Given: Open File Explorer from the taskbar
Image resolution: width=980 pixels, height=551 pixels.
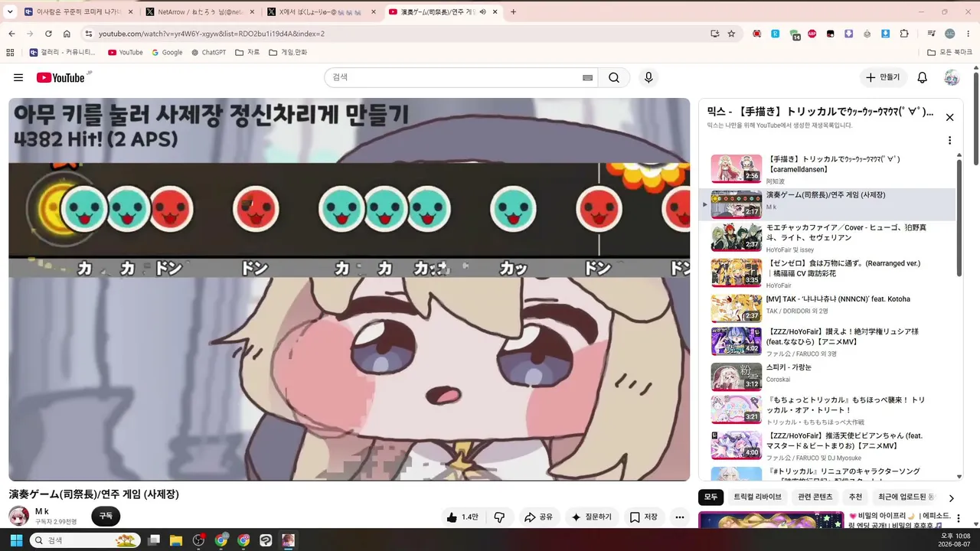Looking at the screenshot, I should (x=176, y=540).
